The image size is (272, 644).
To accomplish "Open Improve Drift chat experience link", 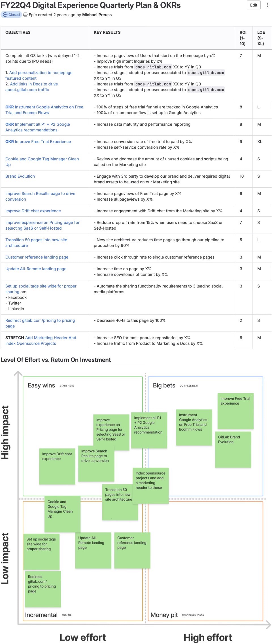I will 33,211.
